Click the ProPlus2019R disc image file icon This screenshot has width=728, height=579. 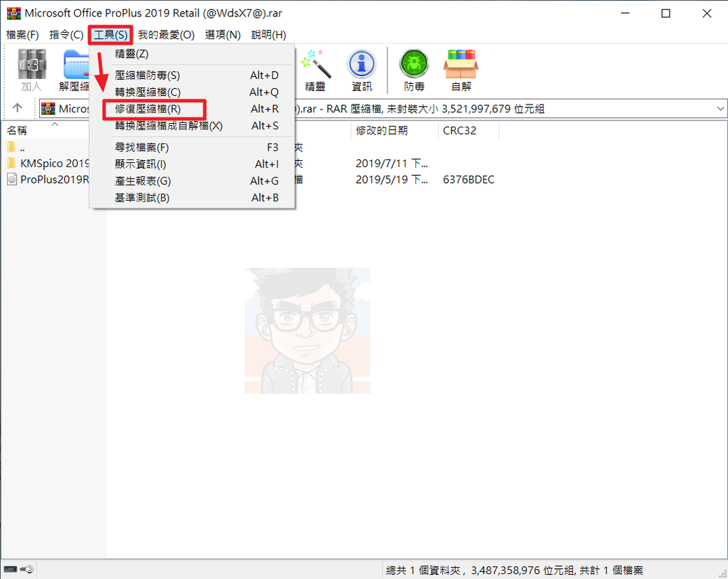[x=11, y=179]
